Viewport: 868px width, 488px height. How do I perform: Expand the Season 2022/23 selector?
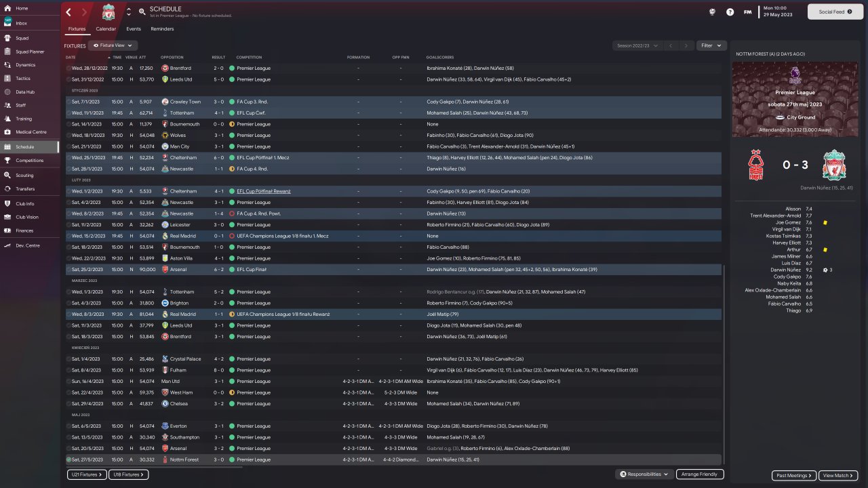636,45
